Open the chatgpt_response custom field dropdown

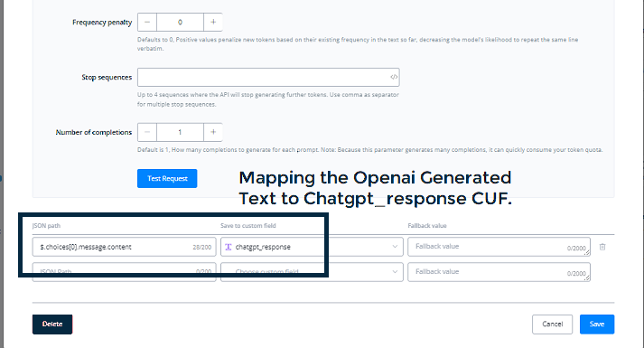tap(312, 247)
